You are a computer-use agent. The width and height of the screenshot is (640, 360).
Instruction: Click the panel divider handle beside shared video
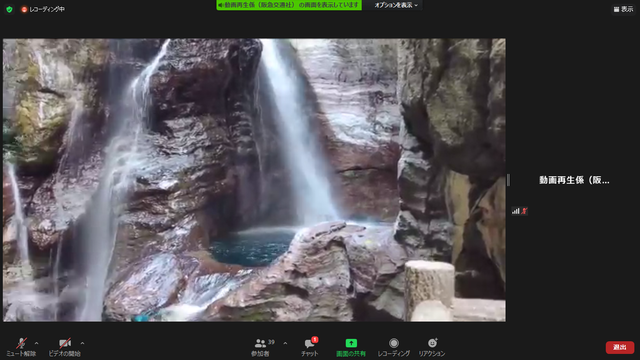[x=508, y=180]
